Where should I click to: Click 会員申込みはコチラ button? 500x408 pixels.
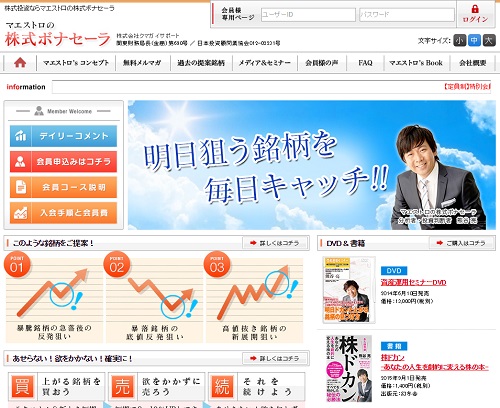pyautogui.click(x=63, y=162)
